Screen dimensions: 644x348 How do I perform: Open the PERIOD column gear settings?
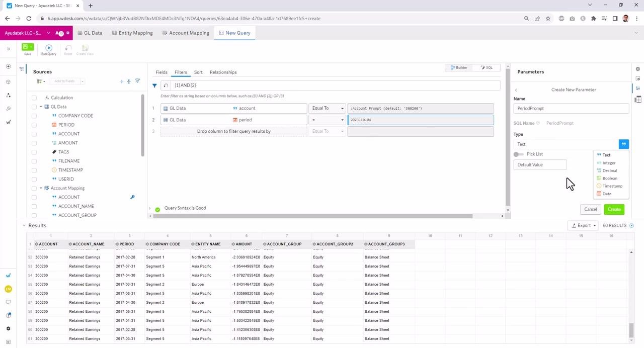(117, 244)
